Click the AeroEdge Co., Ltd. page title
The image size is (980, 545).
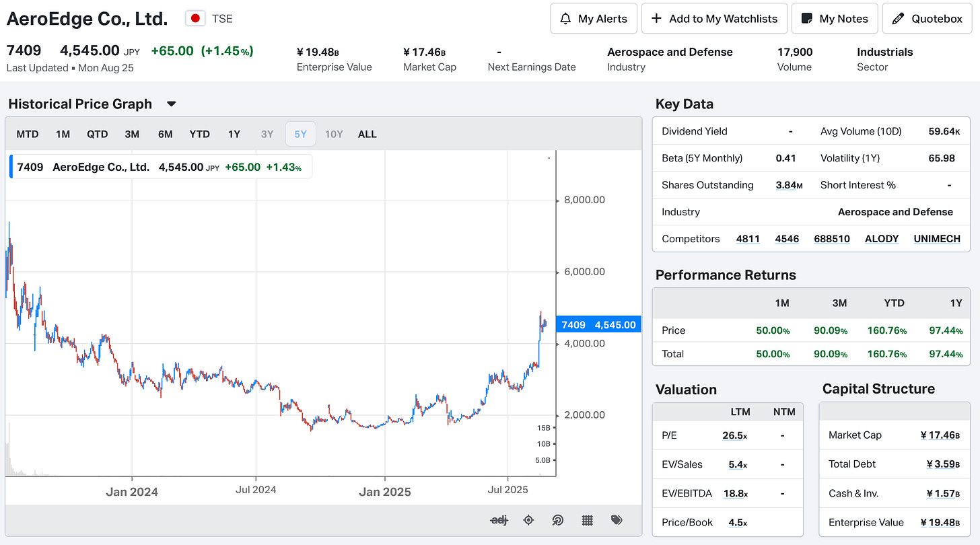(87, 19)
